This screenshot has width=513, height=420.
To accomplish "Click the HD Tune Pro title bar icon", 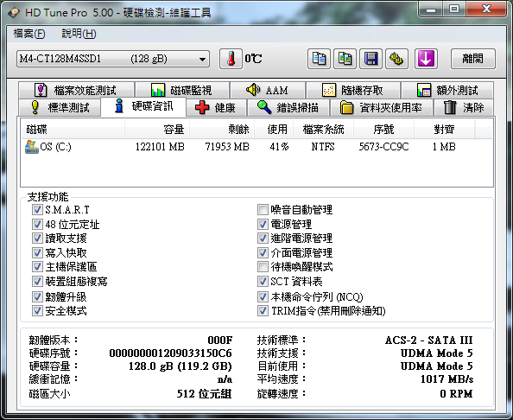I will click(14, 12).
